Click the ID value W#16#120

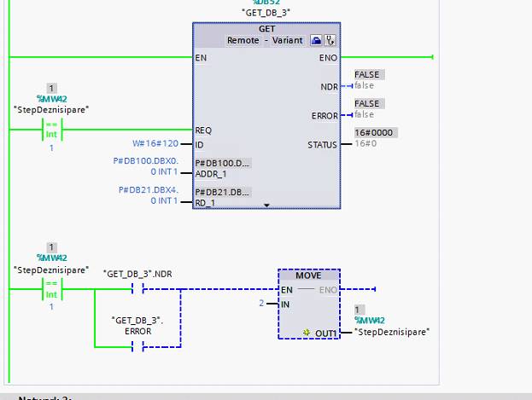(x=155, y=143)
